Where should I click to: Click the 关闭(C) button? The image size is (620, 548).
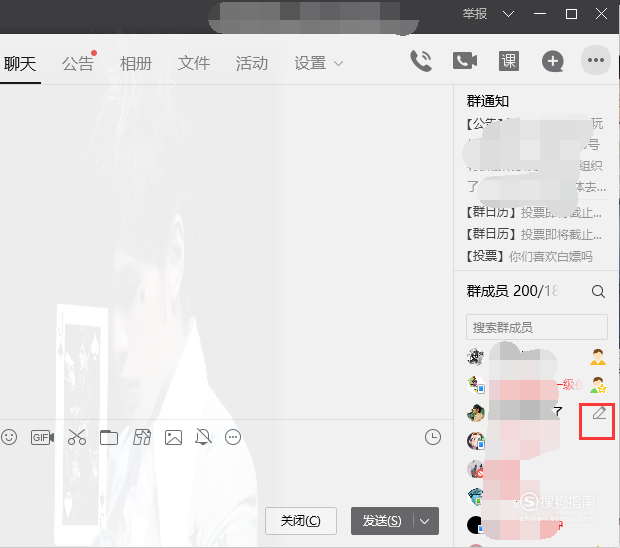coord(301,521)
